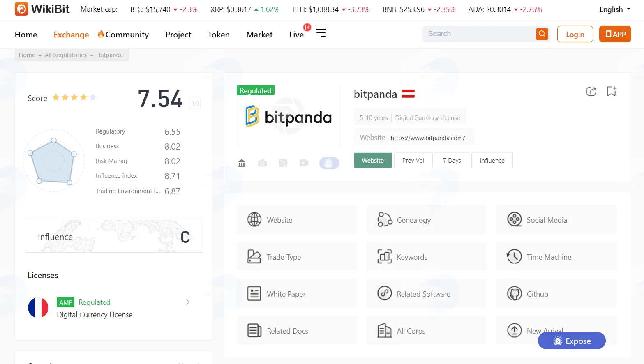Click the France flag license icon

[38, 308]
